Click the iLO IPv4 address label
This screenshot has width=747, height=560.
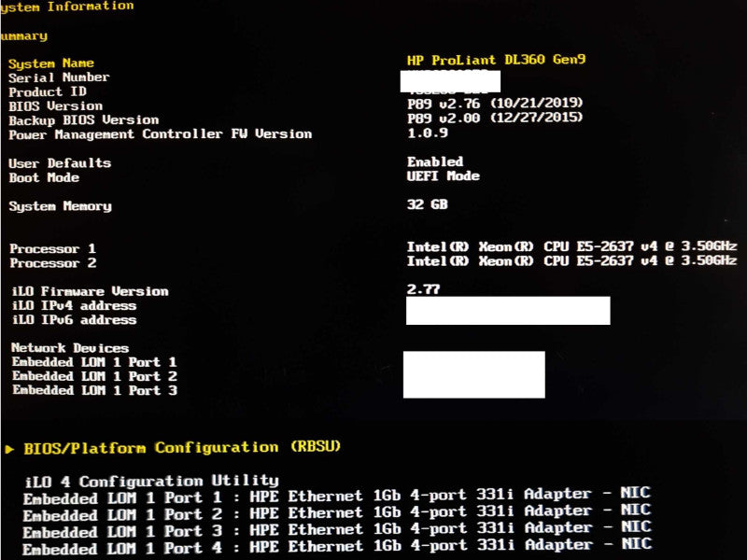point(75,306)
